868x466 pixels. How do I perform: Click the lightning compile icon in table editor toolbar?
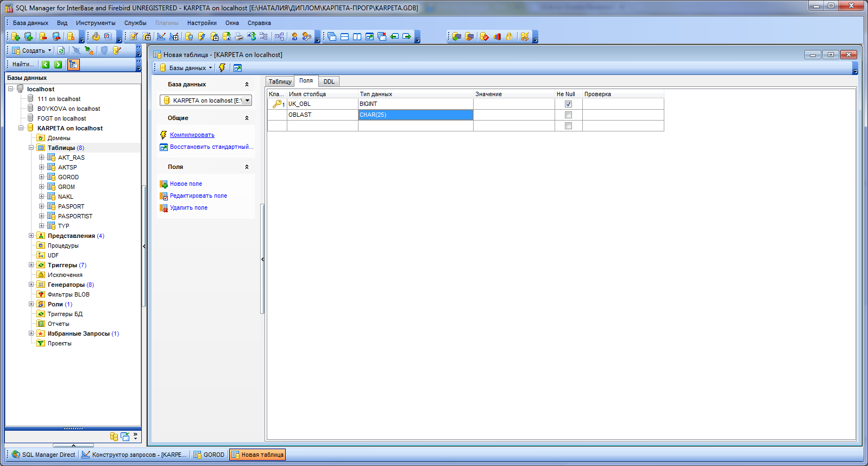222,68
